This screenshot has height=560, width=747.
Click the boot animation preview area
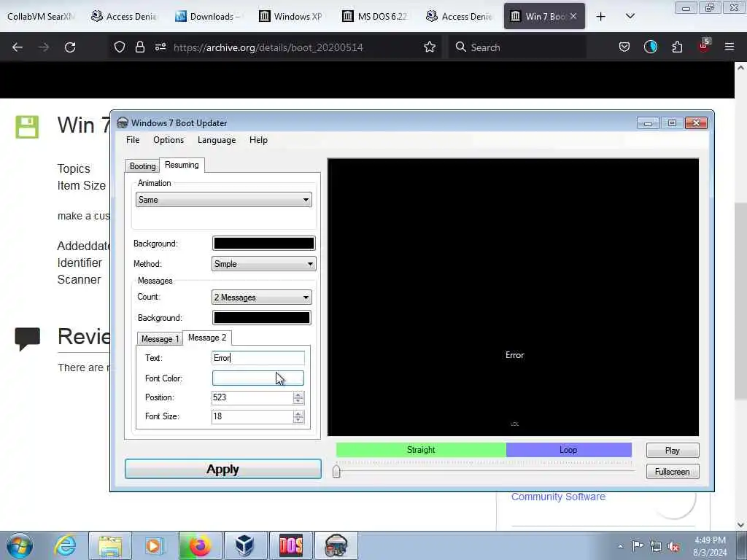pos(513,297)
